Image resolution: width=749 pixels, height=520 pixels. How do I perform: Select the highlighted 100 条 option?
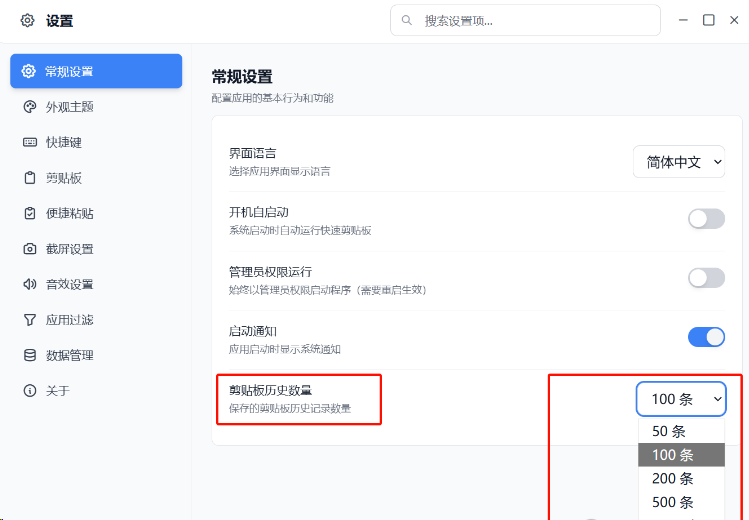pyautogui.click(x=681, y=455)
